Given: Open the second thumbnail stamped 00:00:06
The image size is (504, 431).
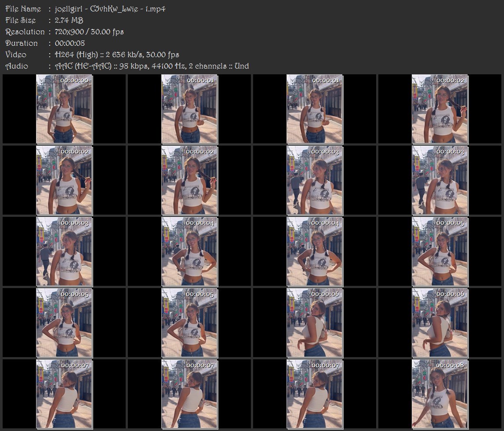Looking at the screenshot, I should 440,323.
